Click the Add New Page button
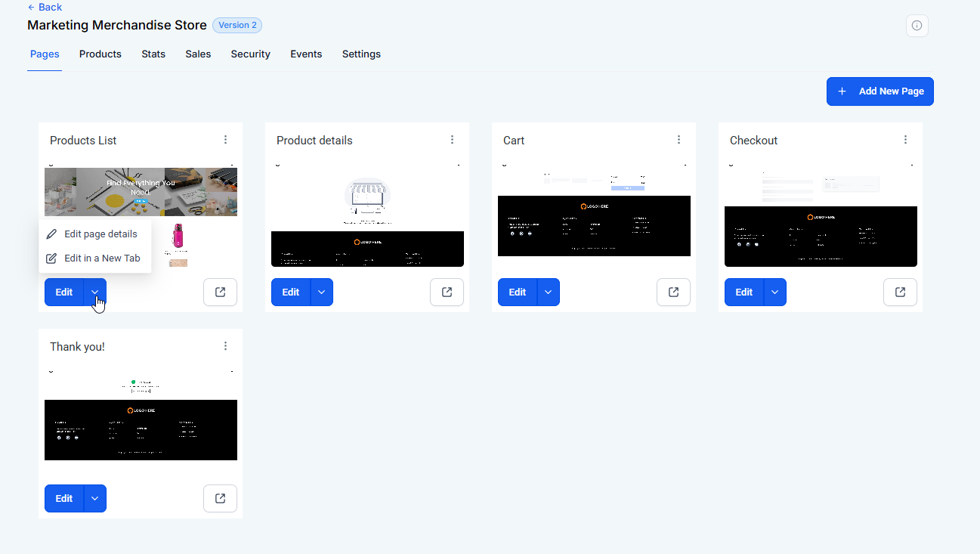The image size is (980, 554). coord(880,91)
